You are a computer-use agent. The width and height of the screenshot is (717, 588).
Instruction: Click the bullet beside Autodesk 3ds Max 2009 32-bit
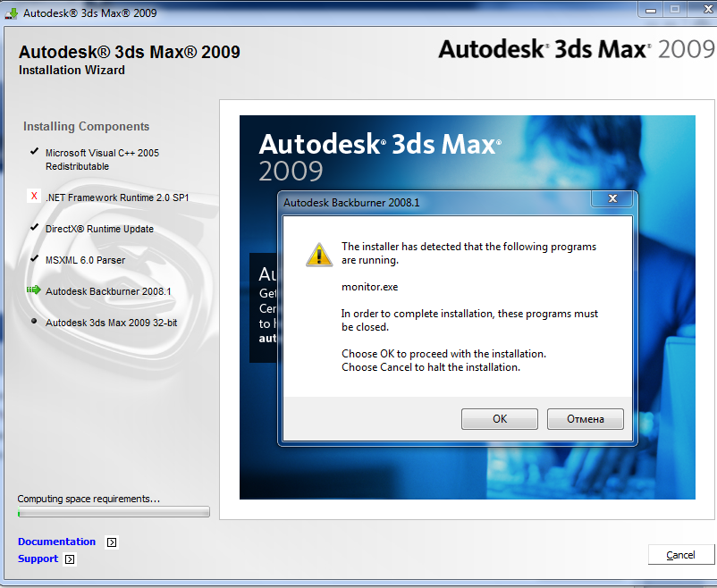pyautogui.click(x=34, y=321)
